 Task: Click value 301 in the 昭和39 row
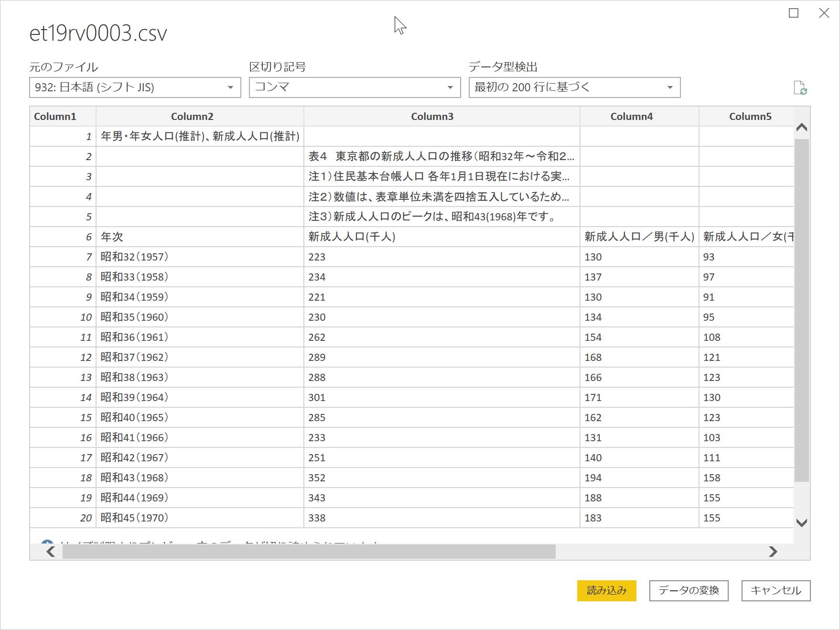442,398
